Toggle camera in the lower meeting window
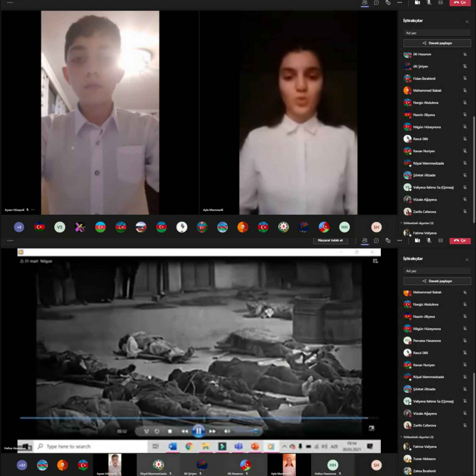Screen dimensions: 476x476 pos(417,240)
